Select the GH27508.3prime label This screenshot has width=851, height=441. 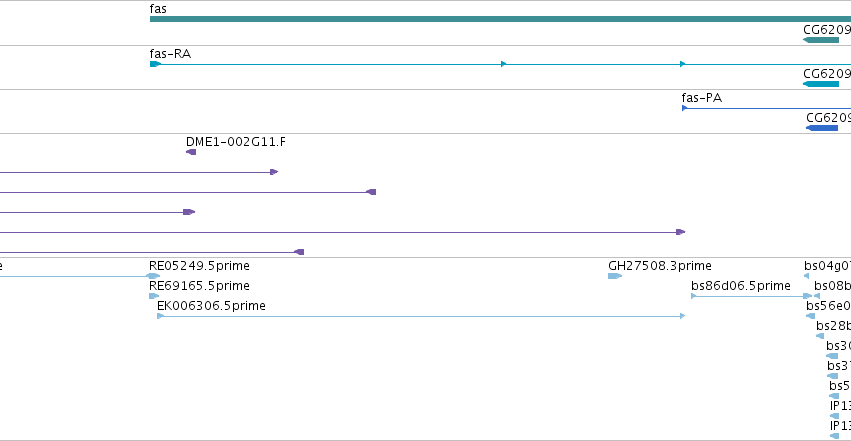click(x=659, y=266)
